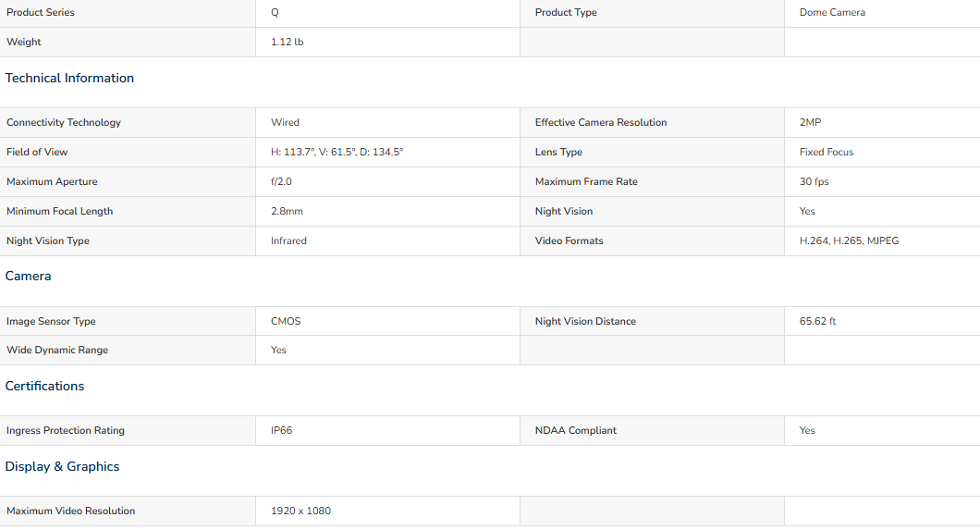Click the Dome Camera product type value
Image resolution: width=980 pixels, height=530 pixels.
(832, 13)
